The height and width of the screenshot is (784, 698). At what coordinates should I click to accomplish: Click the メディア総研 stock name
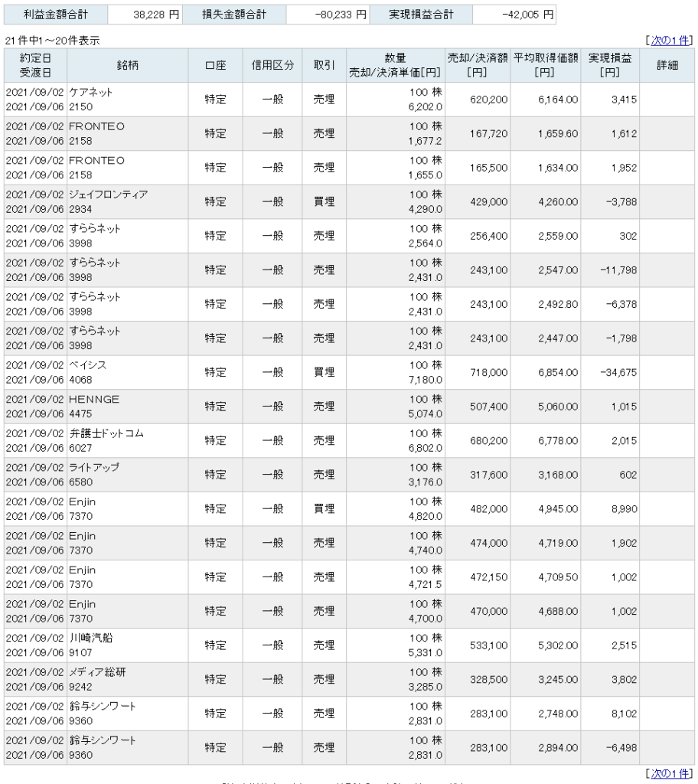point(97,672)
